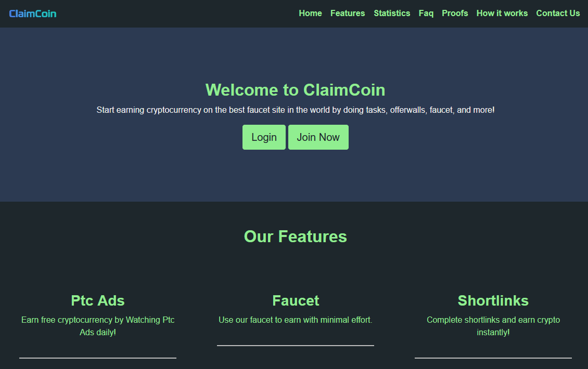Open the Statistics nav link

pyautogui.click(x=391, y=13)
